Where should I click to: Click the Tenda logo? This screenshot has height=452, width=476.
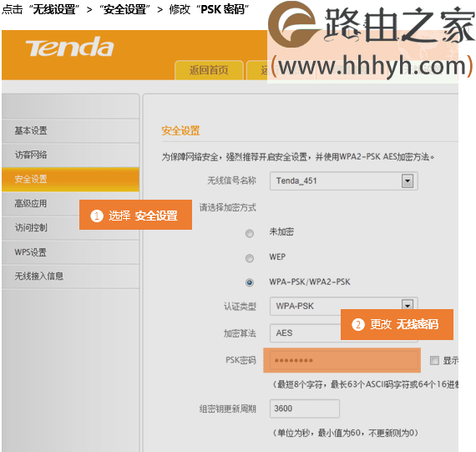[x=69, y=47]
